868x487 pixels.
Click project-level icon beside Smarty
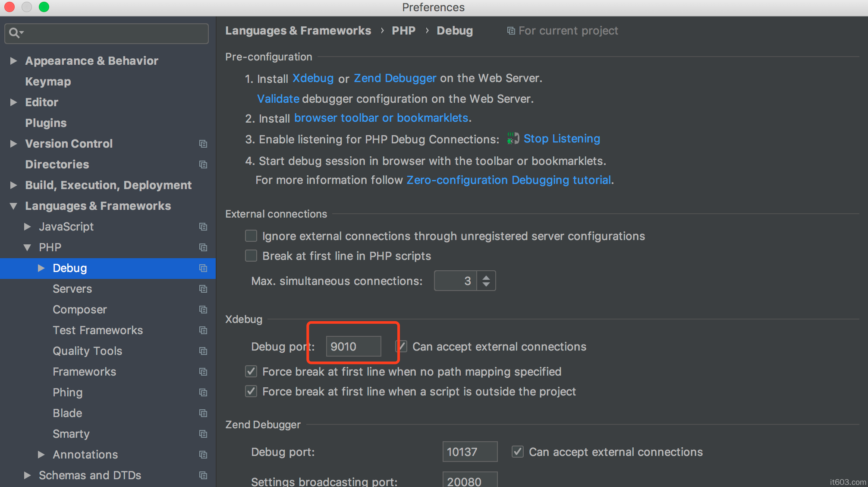pos(203,434)
